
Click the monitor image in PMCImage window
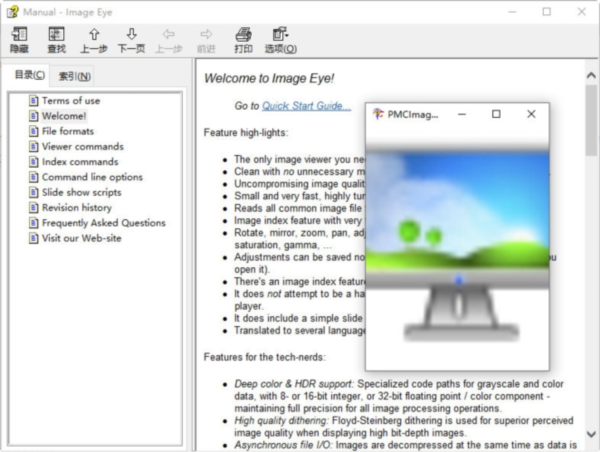coord(458,245)
